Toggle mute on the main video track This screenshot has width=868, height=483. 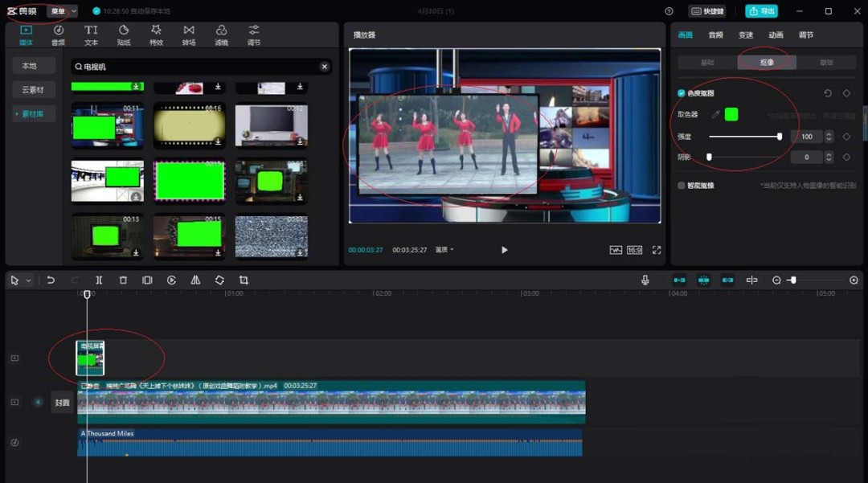coord(38,402)
